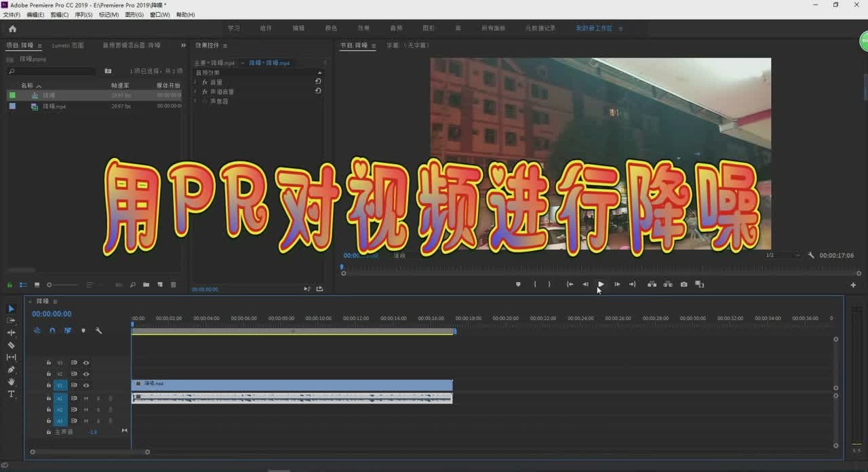Screen dimensions: 868x472
Task: Toggle V2 track output eye
Action: click(x=86, y=374)
